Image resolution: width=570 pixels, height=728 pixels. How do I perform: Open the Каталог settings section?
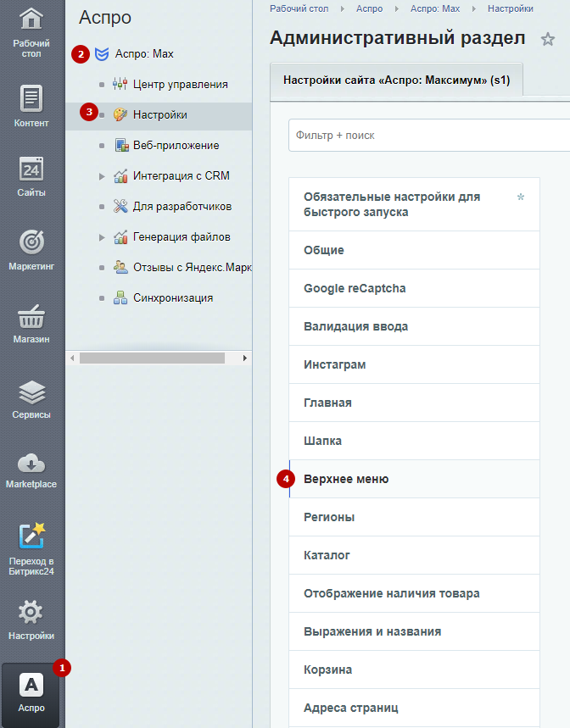coord(414,555)
